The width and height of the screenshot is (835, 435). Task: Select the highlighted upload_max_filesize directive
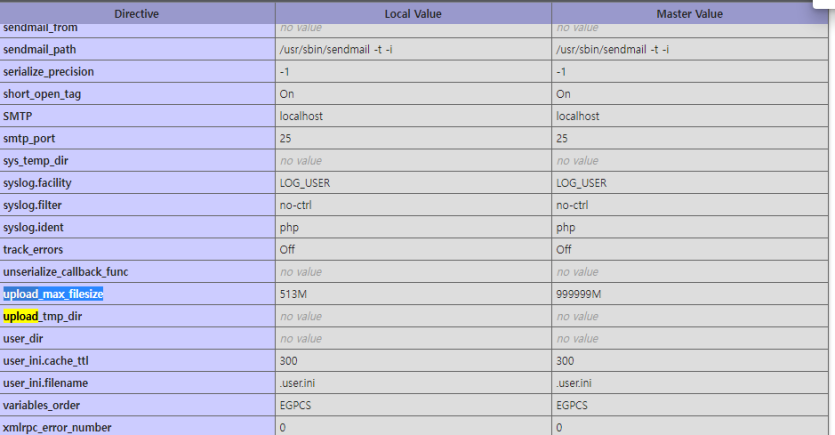click(x=53, y=294)
